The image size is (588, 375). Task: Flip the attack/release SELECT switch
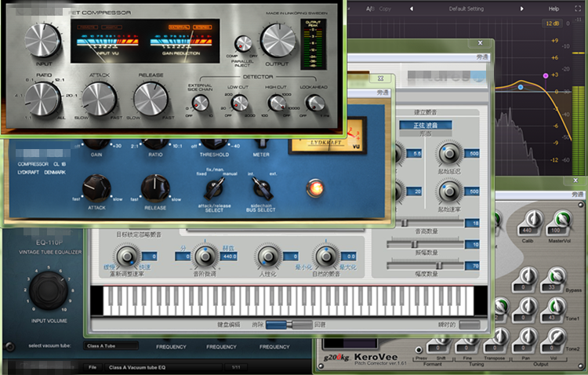pyautogui.click(x=215, y=188)
